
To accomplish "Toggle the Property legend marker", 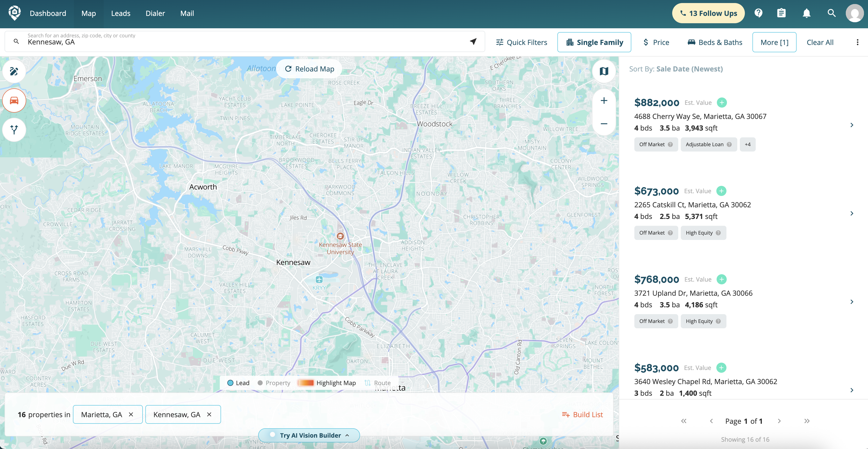I will 260,383.
